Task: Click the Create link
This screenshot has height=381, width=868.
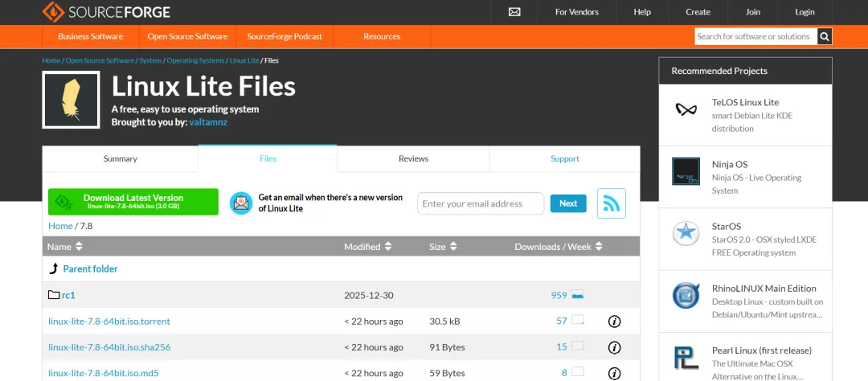Action: (698, 11)
